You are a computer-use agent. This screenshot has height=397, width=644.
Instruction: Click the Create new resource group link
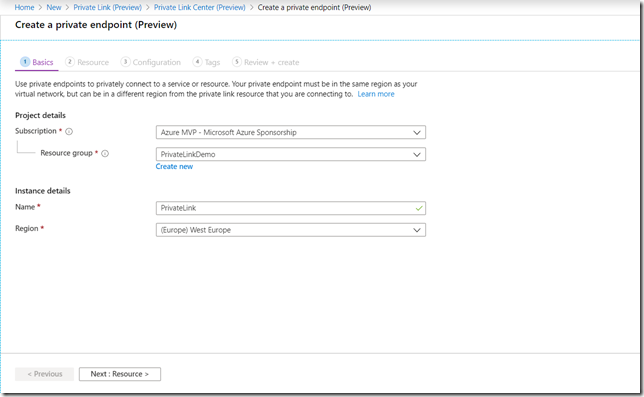coord(174,166)
